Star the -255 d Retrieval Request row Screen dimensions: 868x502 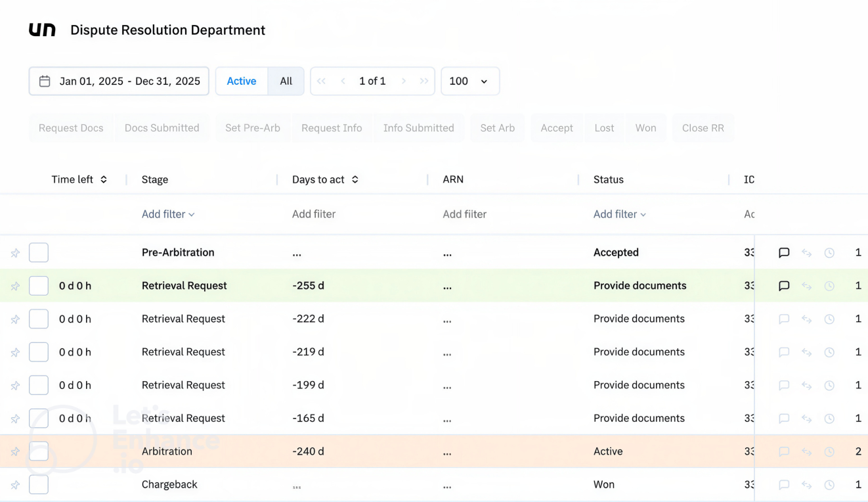pos(15,286)
